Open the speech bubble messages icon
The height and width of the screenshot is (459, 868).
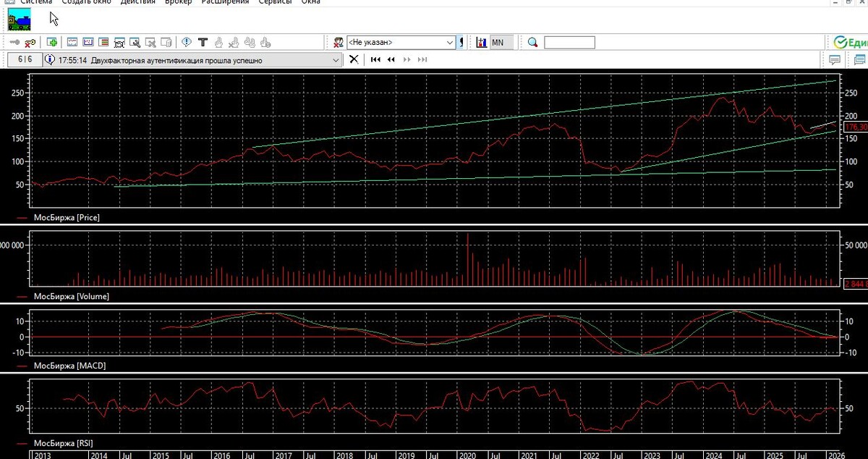[834, 59]
